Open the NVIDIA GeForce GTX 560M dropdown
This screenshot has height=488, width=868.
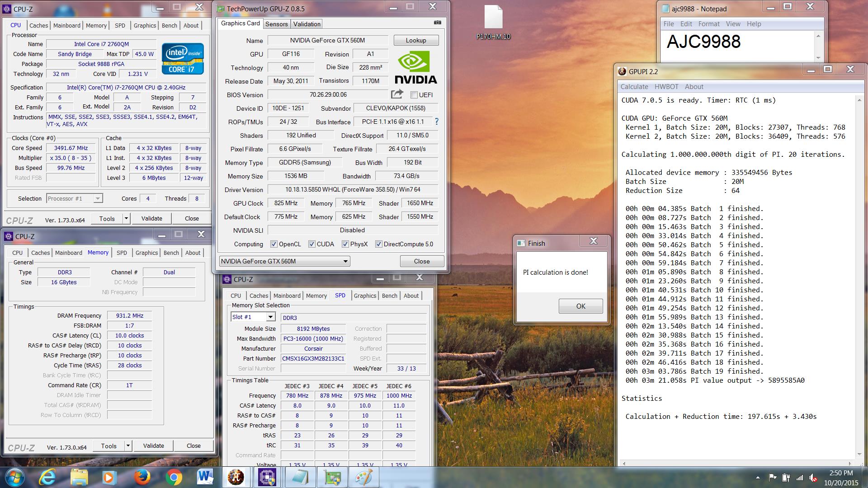pyautogui.click(x=284, y=261)
